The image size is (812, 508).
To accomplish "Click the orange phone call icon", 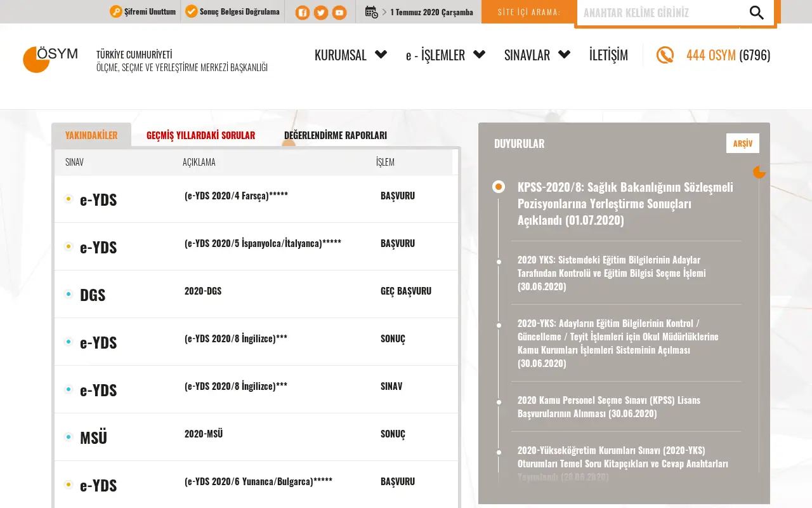I will tap(665, 55).
